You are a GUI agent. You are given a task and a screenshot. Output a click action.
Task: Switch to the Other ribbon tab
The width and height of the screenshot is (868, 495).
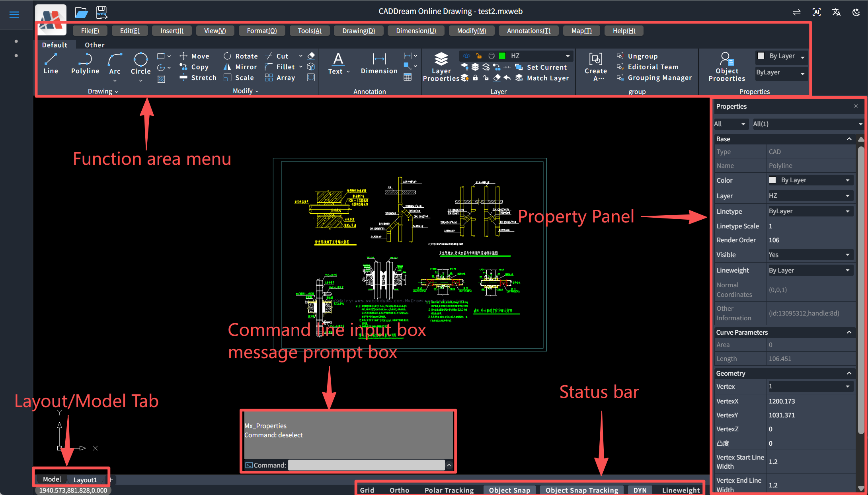(95, 45)
